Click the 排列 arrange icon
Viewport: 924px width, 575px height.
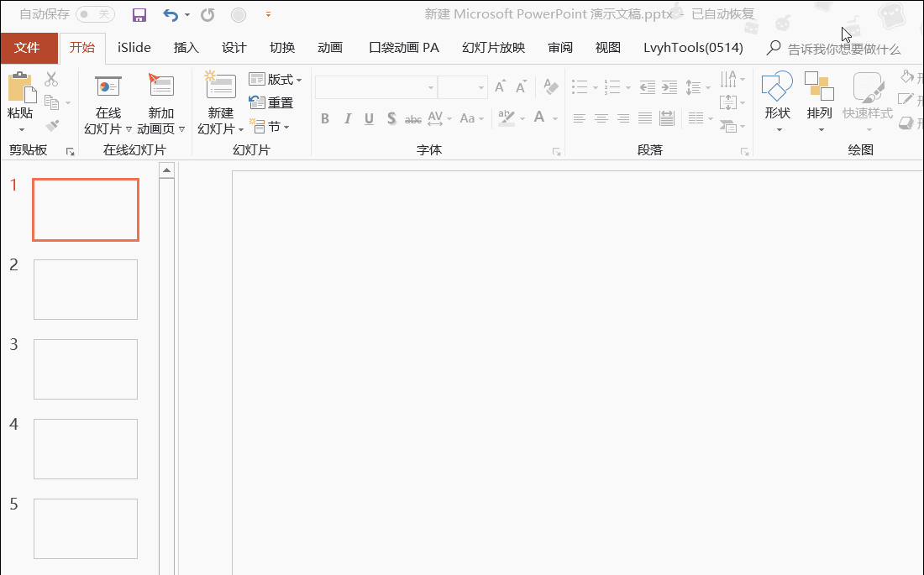(819, 88)
